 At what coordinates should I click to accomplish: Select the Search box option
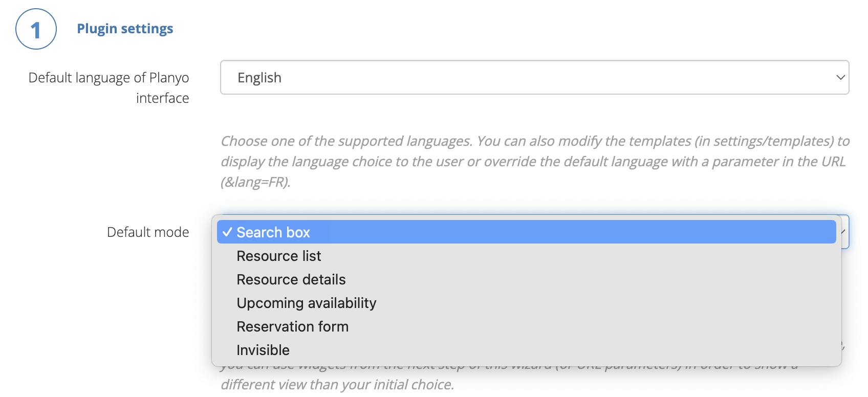[273, 232]
